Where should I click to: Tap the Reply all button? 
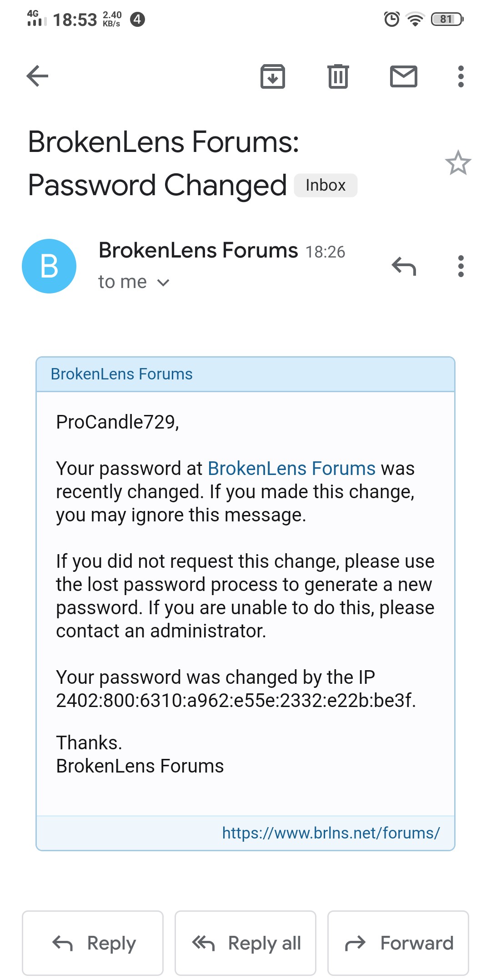245,943
